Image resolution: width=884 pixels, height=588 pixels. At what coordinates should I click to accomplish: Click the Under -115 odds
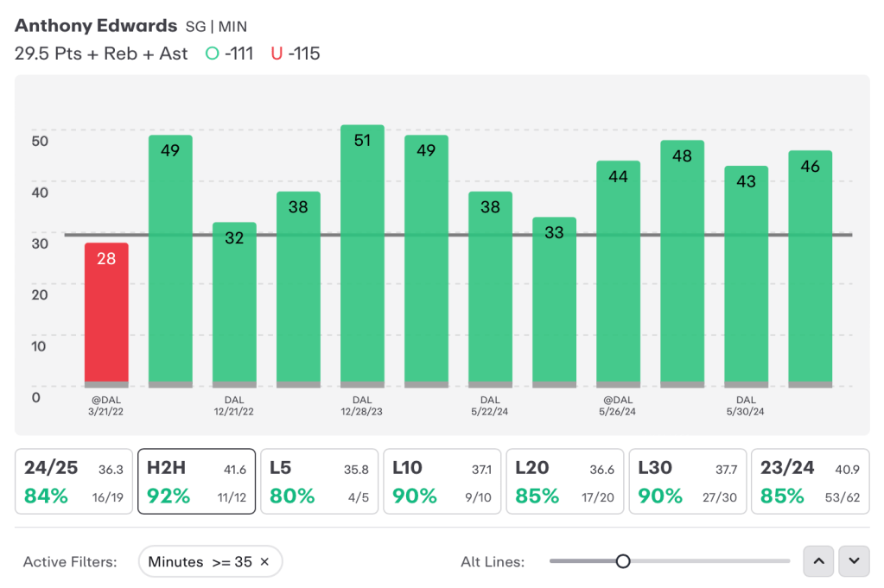pos(296,54)
